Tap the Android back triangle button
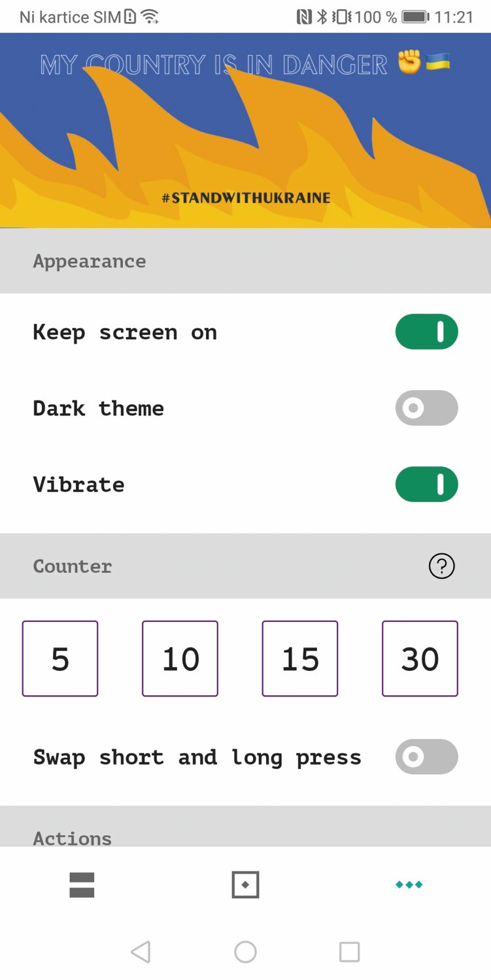The height and width of the screenshot is (980, 491). pos(141,952)
